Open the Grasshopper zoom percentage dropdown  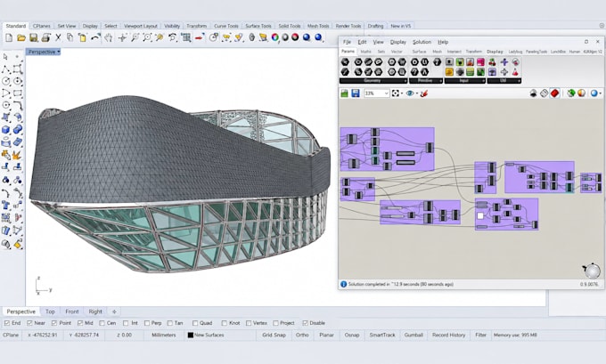pos(386,93)
